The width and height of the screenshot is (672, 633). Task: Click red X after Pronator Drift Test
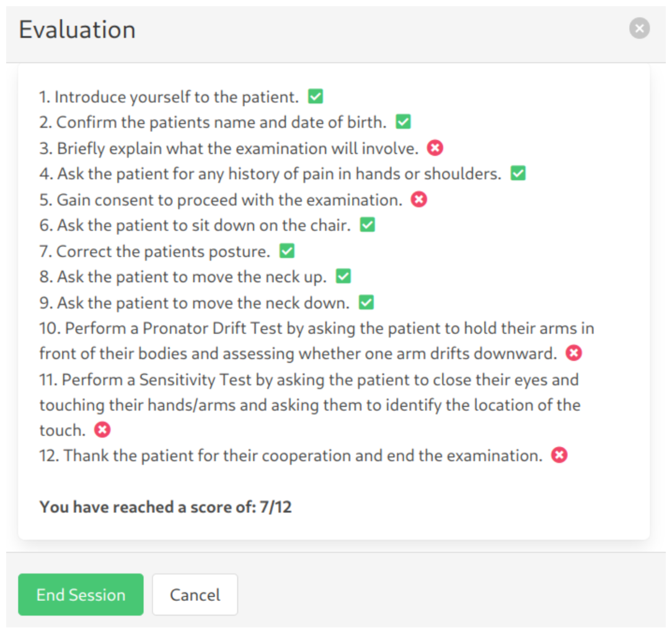574,353
